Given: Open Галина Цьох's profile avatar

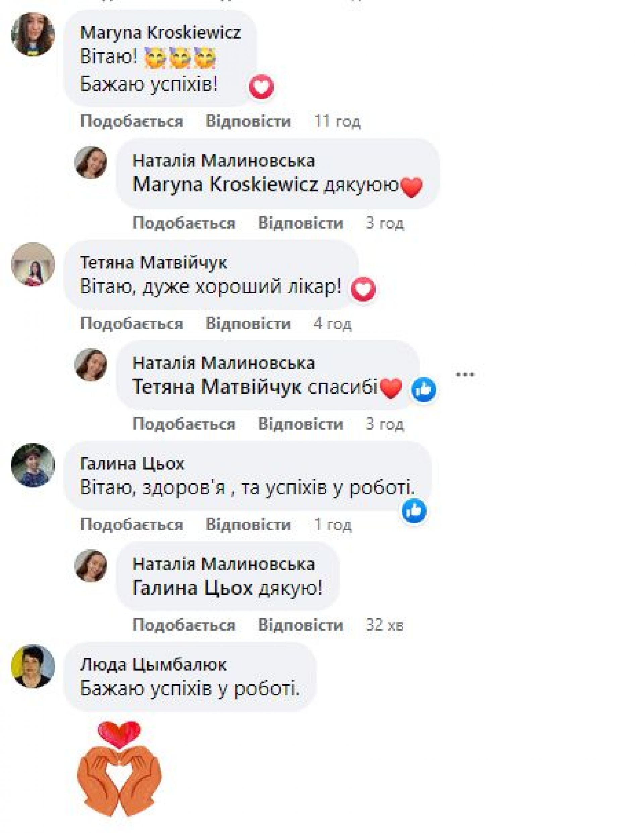Looking at the screenshot, I should pyautogui.click(x=33, y=465).
